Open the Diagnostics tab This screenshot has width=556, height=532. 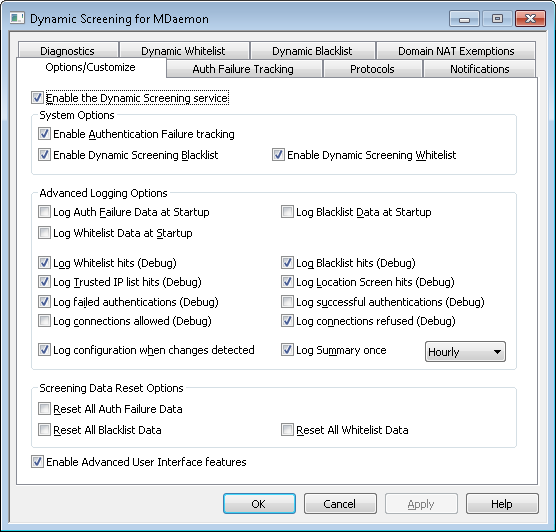tap(67, 51)
